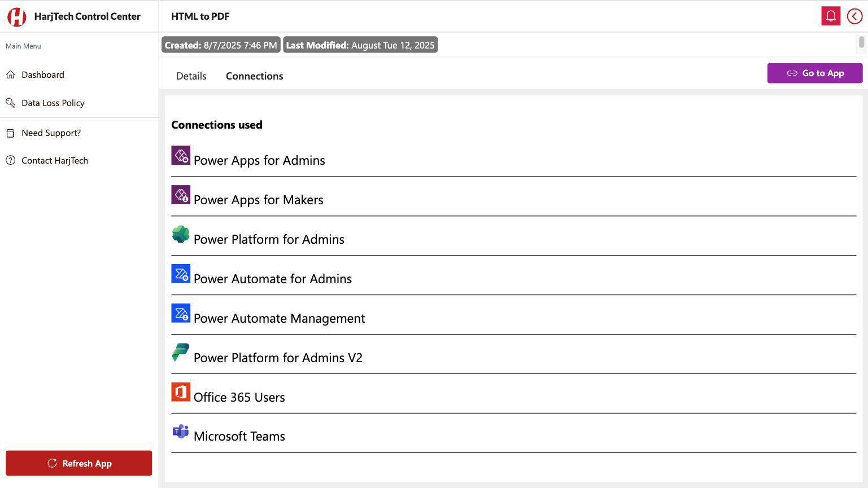This screenshot has width=868, height=488.
Task: Click the Last Modified date badge
Action: point(360,45)
